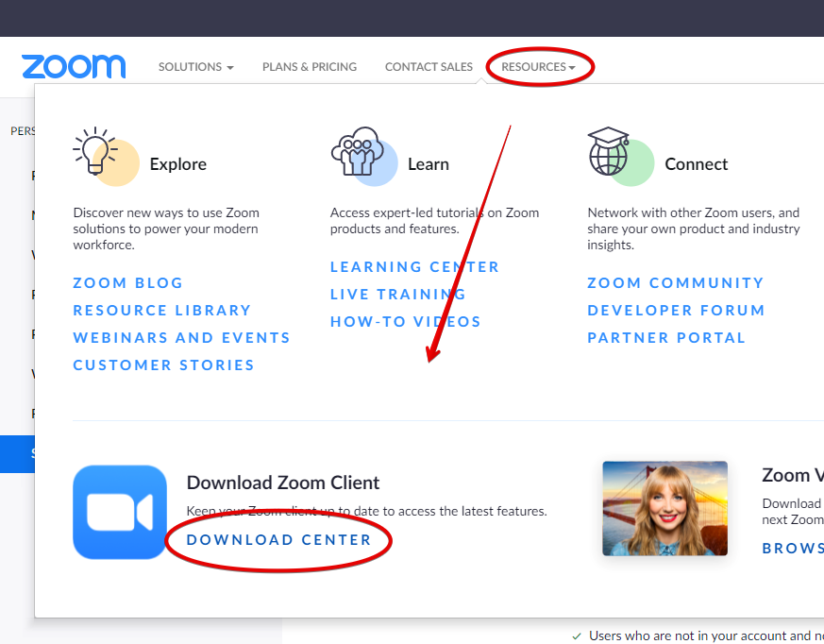The height and width of the screenshot is (644, 824).
Task: View Customer Stories
Action: pos(164,364)
